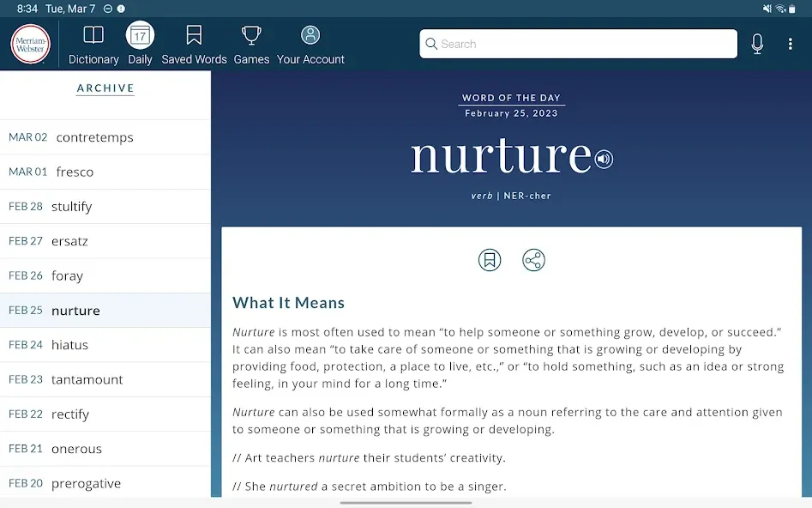Select fresco from the archive list
Viewport: 812px width, 508px height.
(105, 172)
